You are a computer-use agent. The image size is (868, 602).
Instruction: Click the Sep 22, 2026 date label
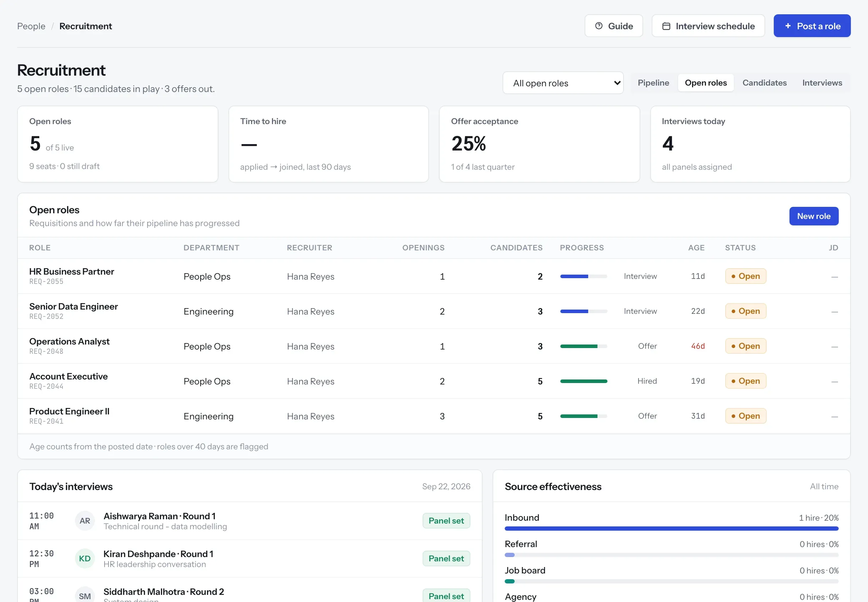point(446,486)
